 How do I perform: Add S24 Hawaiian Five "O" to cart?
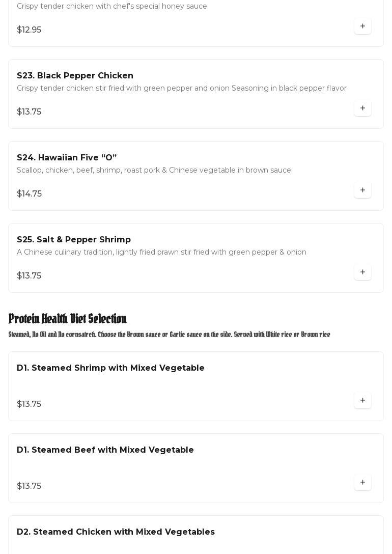pos(362,190)
